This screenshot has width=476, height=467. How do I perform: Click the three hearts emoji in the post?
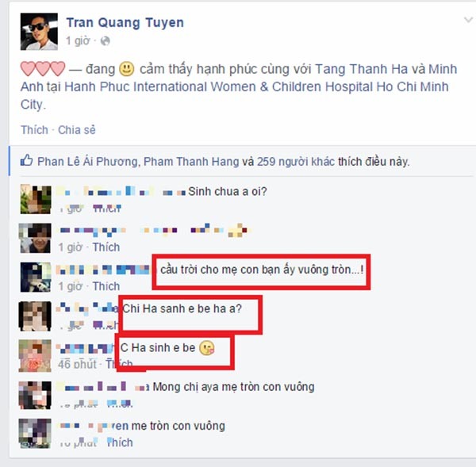pos(43,68)
